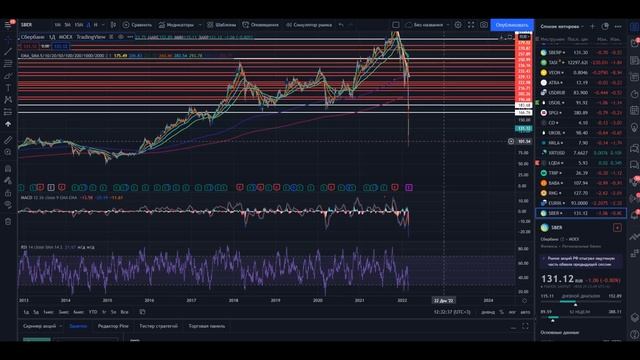Select the patterns tool
The image size is (640, 360).
(8, 100)
